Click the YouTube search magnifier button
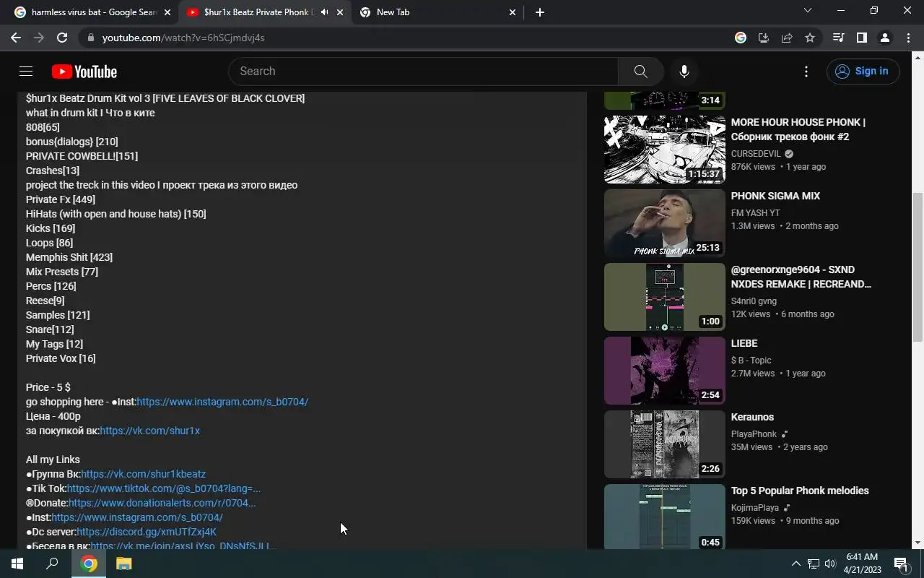Image resolution: width=924 pixels, height=578 pixels. point(640,72)
